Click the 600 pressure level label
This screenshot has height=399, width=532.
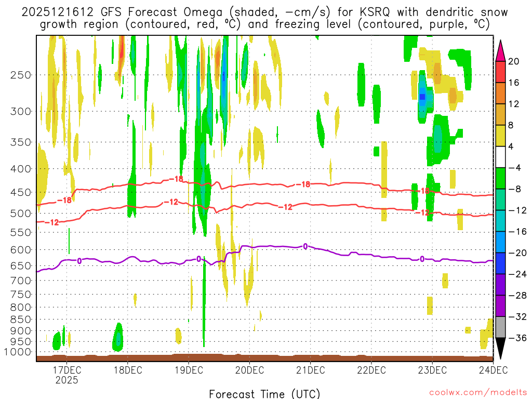(21, 250)
